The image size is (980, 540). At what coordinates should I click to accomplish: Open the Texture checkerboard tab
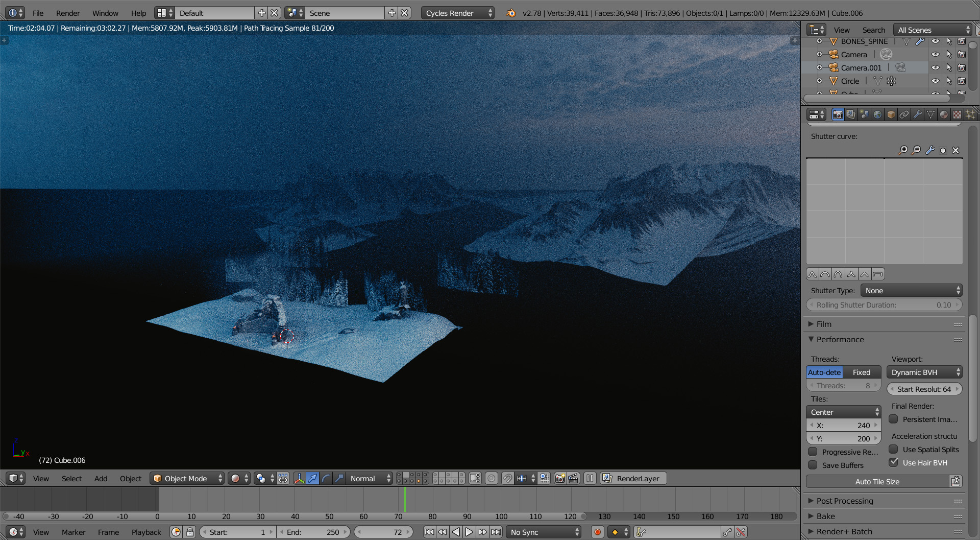957,114
